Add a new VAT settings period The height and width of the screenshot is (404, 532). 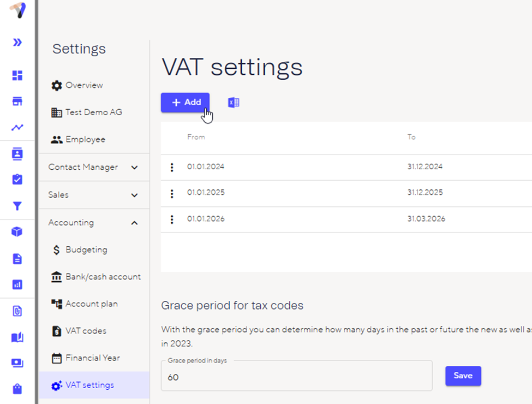185,103
